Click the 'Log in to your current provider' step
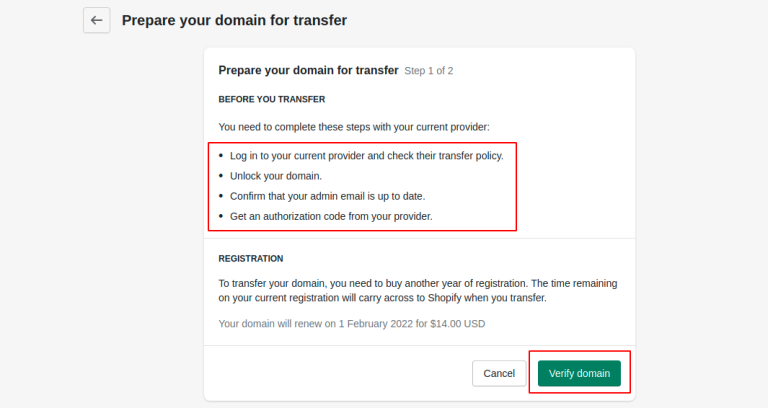The height and width of the screenshot is (408, 768). pyautogui.click(x=366, y=156)
